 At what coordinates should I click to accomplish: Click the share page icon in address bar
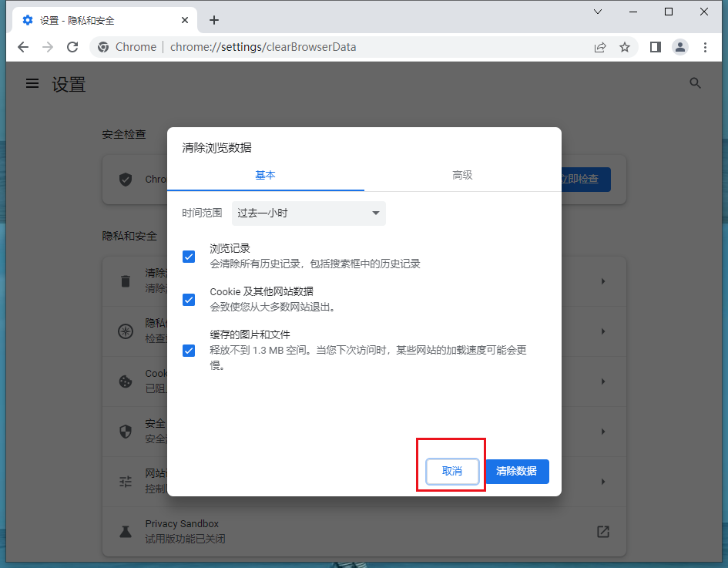(x=600, y=47)
